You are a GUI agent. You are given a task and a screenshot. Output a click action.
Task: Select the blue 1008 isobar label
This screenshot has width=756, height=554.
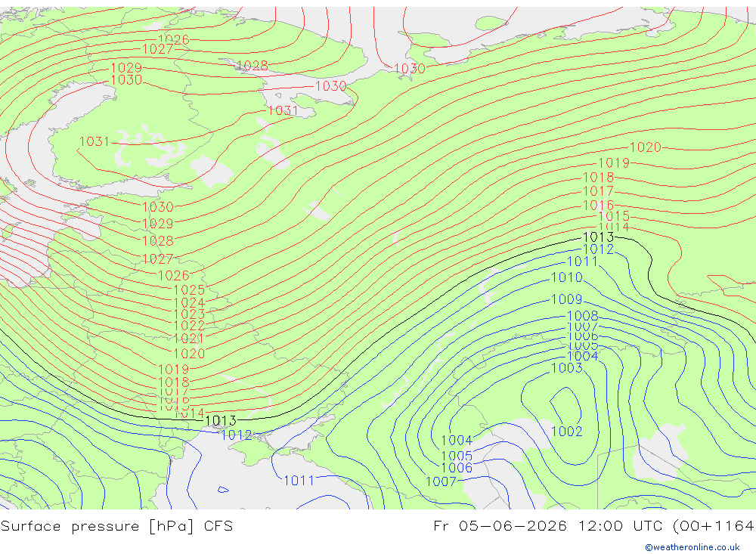(582, 316)
